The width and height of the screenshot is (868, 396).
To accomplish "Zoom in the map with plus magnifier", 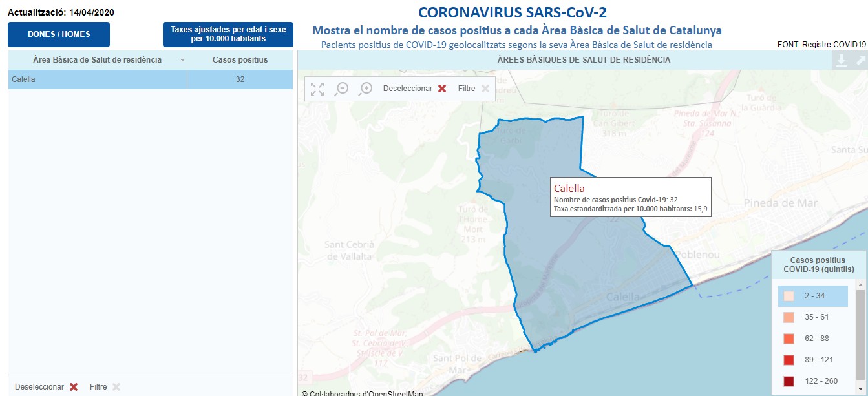I will (x=366, y=89).
